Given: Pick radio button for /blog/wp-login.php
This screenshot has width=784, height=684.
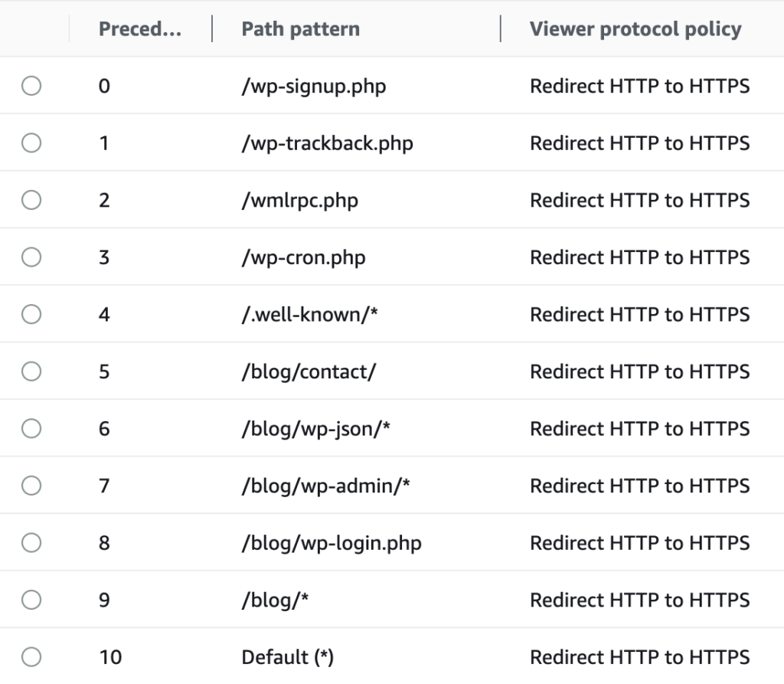Looking at the screenshot, I should 31,542.
